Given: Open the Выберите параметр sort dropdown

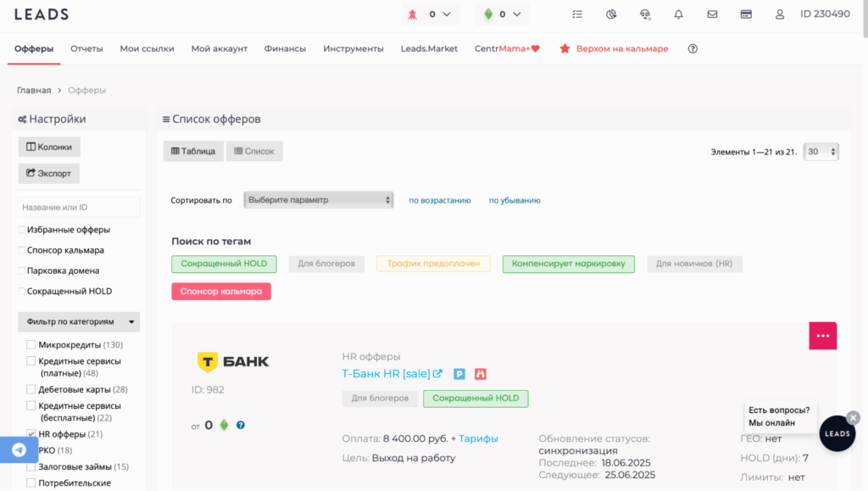Looking at the screenshot, I should click(318, 200).
